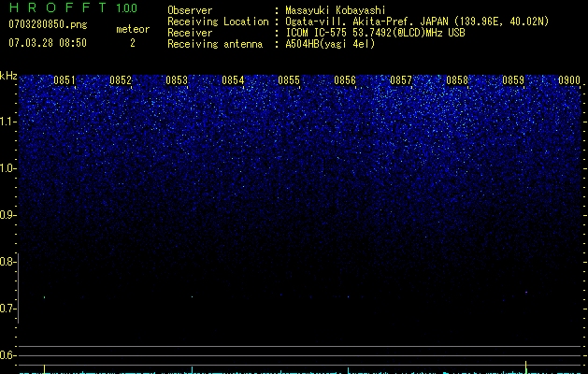Click the 0900 time marker
This screenshot has height=374, width=588.
(569, 80)
